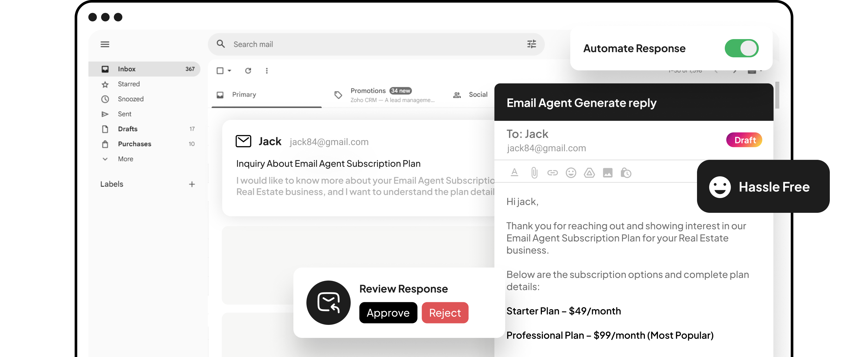Click the insert photo icon

coord(608,173)
